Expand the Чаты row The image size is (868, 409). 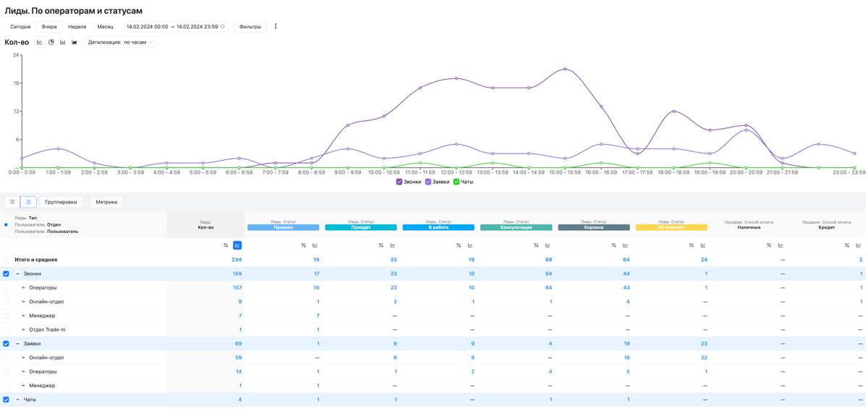tap(18, 400)
